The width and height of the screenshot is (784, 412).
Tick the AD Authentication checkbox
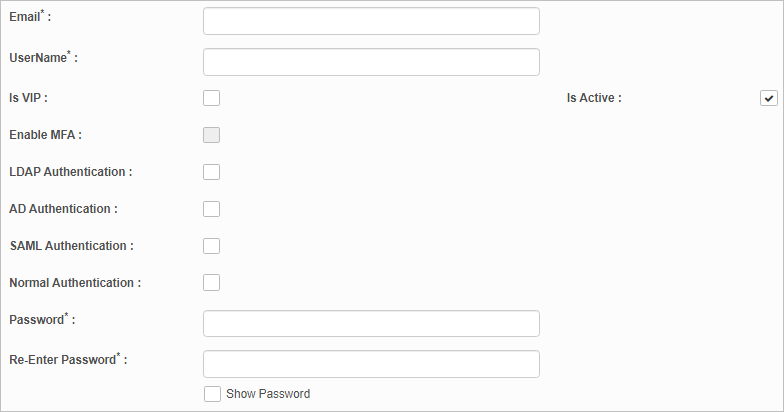211,209
